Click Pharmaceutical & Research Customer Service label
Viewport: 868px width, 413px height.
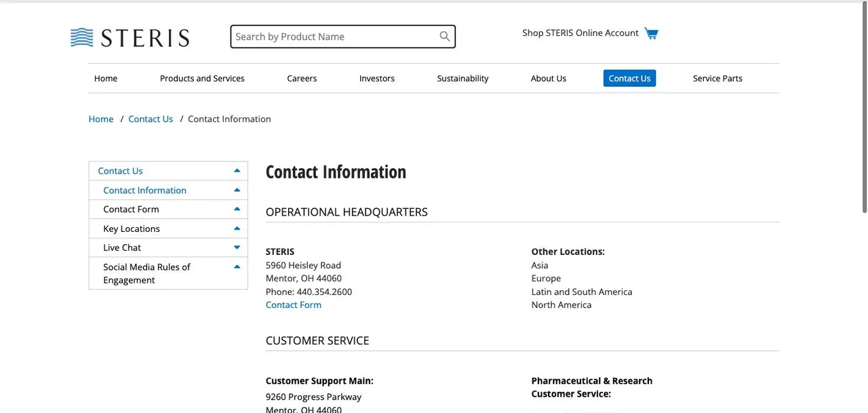pyautogui.click(x=592, y=387)
